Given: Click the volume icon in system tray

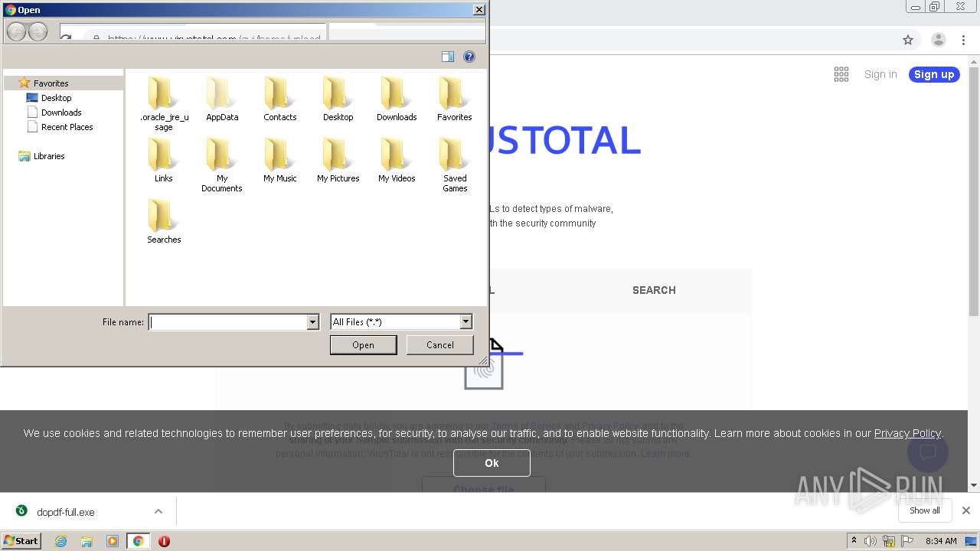Looking at the screenshot, I should (871, 541).
